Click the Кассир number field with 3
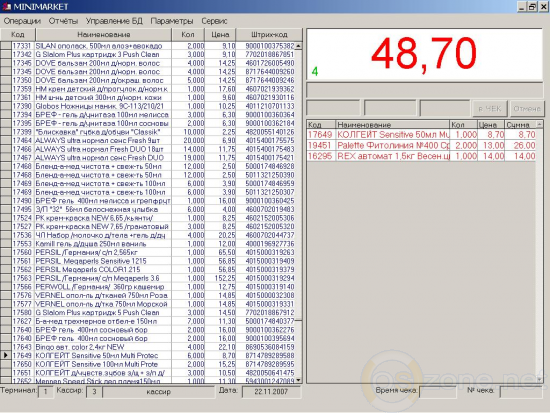 coord(94,392)
